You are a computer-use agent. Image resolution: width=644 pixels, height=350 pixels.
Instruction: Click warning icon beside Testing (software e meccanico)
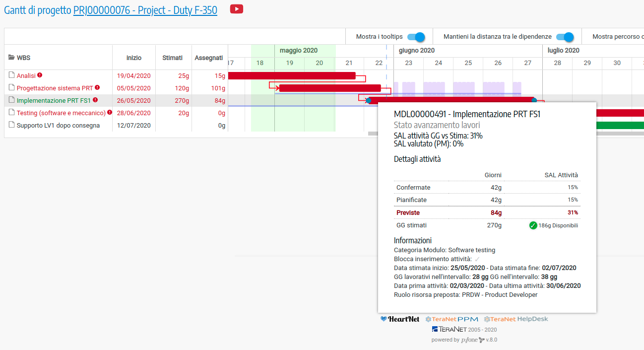tap(110, 113)
